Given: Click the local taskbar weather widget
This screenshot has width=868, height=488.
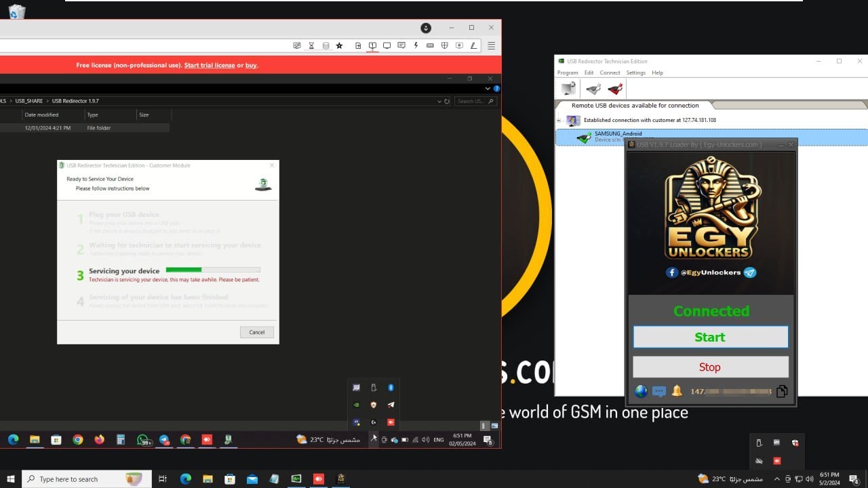Looking at the screenshot, I should coord(730,479).
